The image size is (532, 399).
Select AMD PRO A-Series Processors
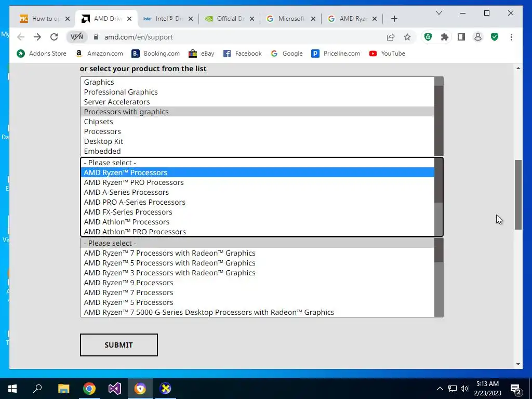click(x=257, y=202)
